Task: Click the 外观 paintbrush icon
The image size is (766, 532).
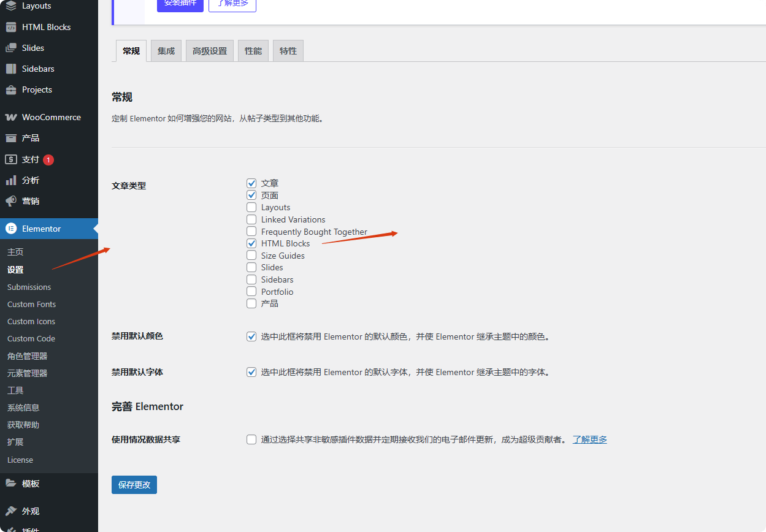Action: coord(11,511)
